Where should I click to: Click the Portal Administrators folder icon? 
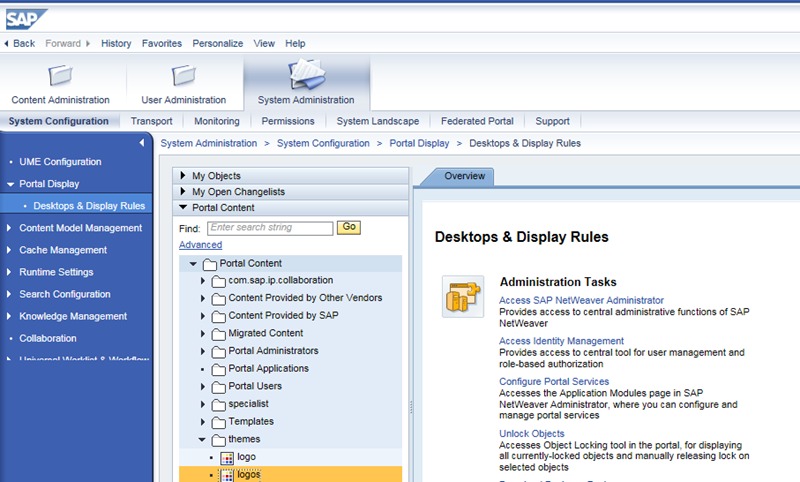pyautogui.click(x=218, y=352)
